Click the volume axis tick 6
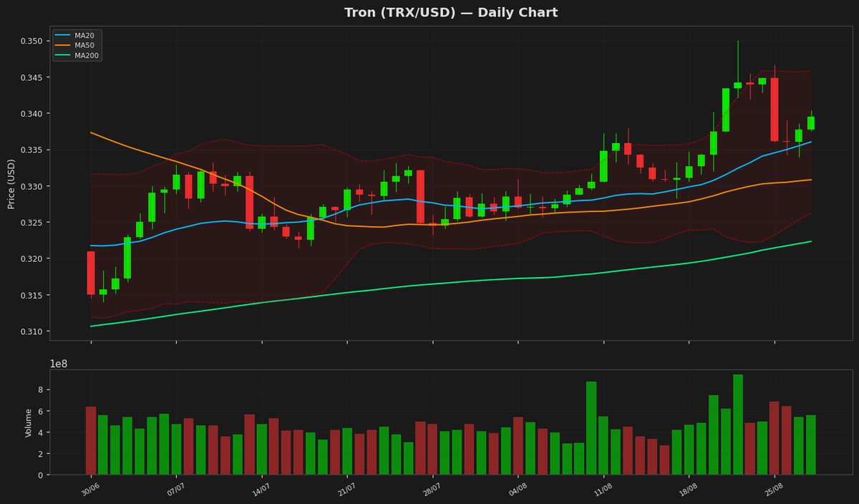 (40, 411)
